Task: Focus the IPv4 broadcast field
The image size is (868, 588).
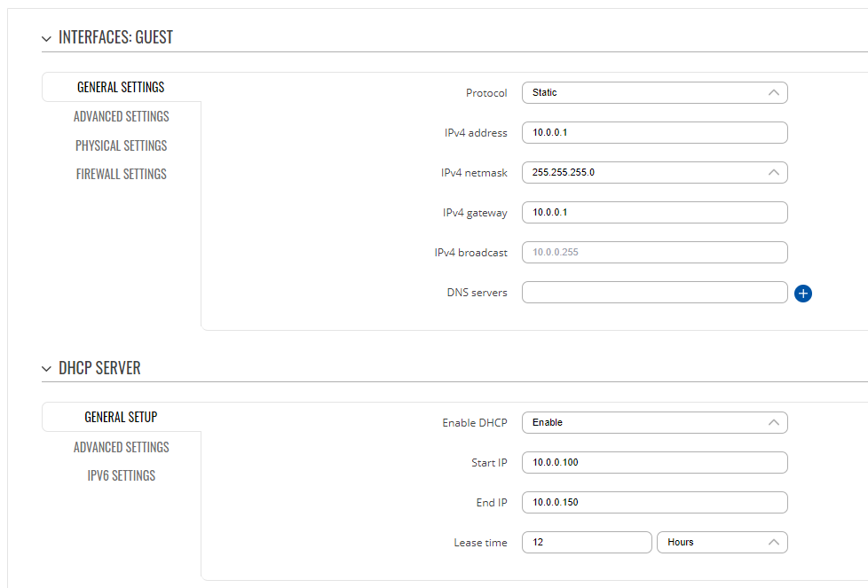Action: point(654,252)
